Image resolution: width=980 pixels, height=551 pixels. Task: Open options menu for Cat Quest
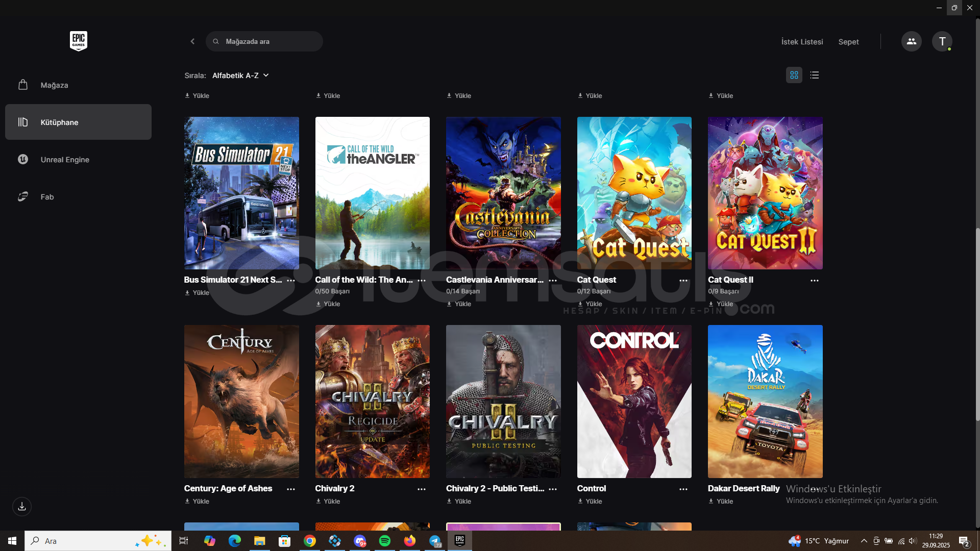[683, 281]
